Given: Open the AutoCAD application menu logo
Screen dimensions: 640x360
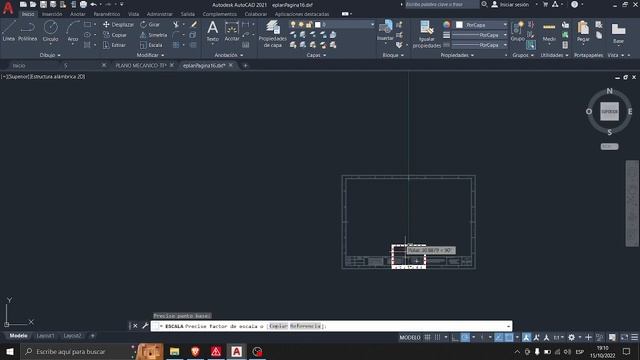Looking at the screenshot, I should tap(8, 8).
